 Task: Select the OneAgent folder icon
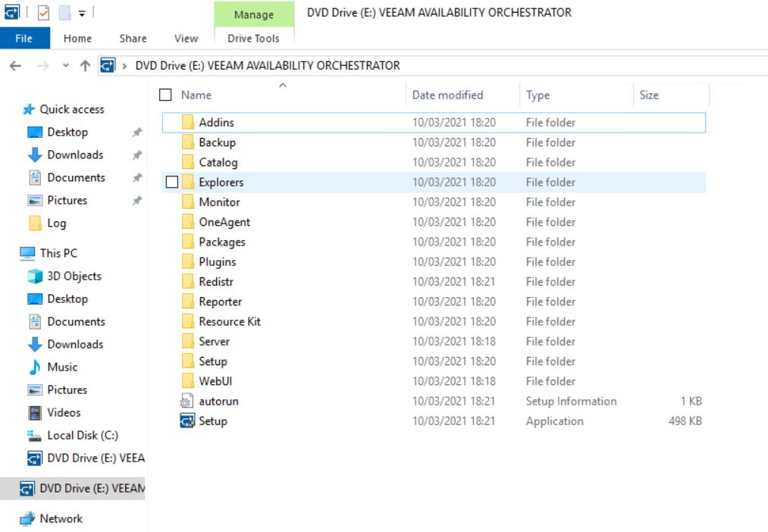(x=188, y=222)
